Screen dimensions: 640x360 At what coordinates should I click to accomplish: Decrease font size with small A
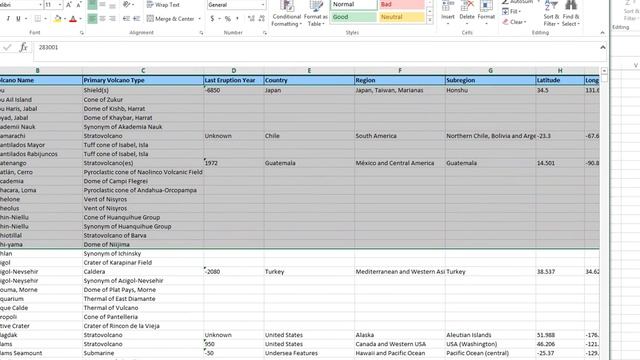pyautogui.click(x=79, y=5)
